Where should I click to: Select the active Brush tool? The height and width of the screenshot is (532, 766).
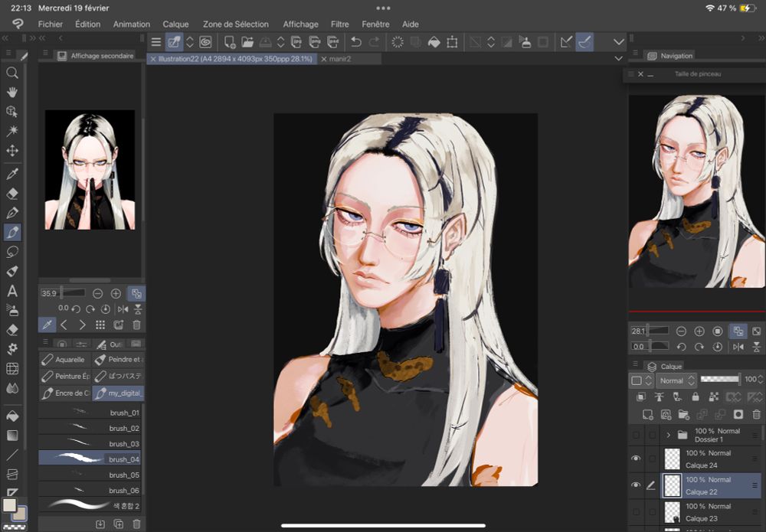coord(12,233)
